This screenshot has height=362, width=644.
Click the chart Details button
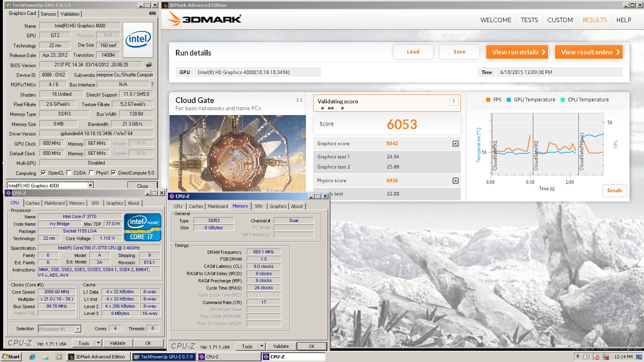pos(615,191)
